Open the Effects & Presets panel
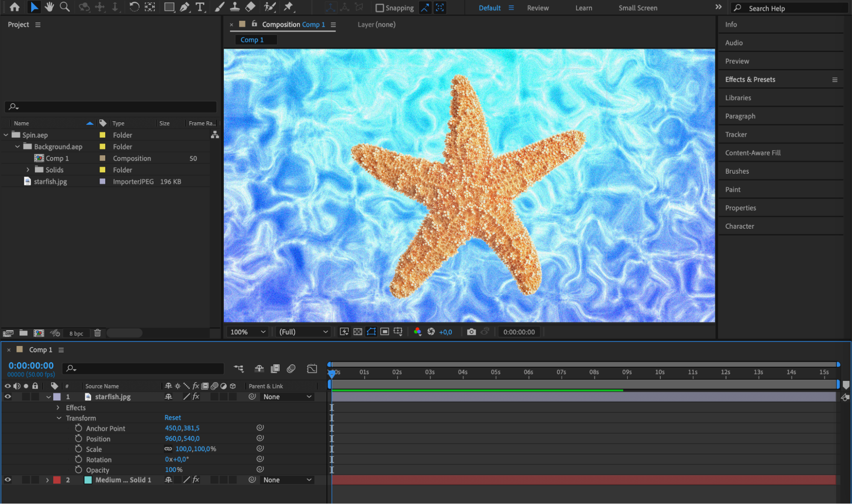This screenshot has height=504, width=852. pos(750,79)
